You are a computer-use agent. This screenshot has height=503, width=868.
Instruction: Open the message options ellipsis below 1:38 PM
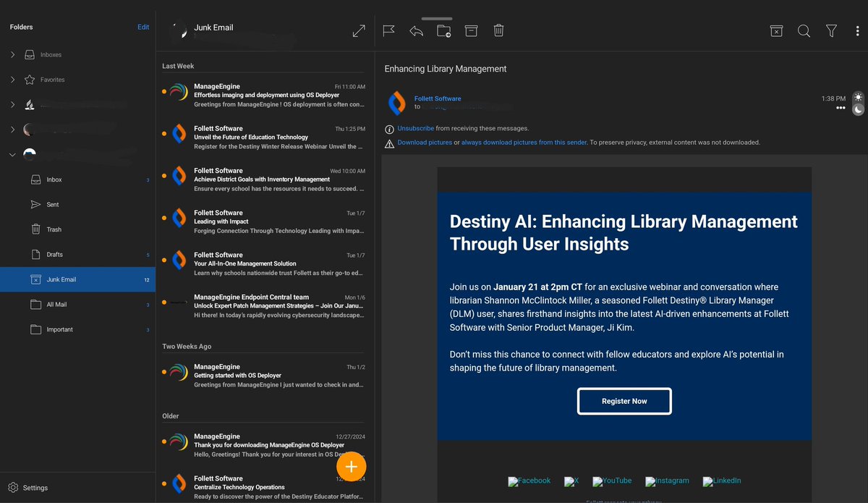click(841, 108)
